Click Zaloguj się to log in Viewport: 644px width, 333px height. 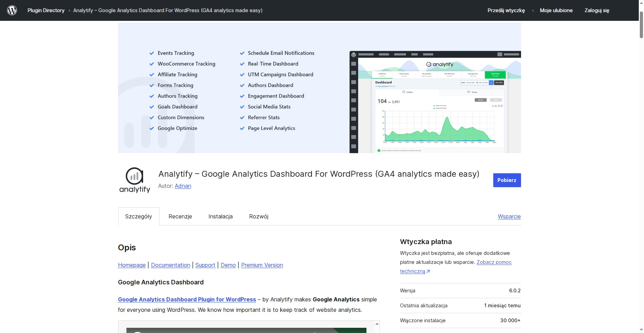[597, 10]
